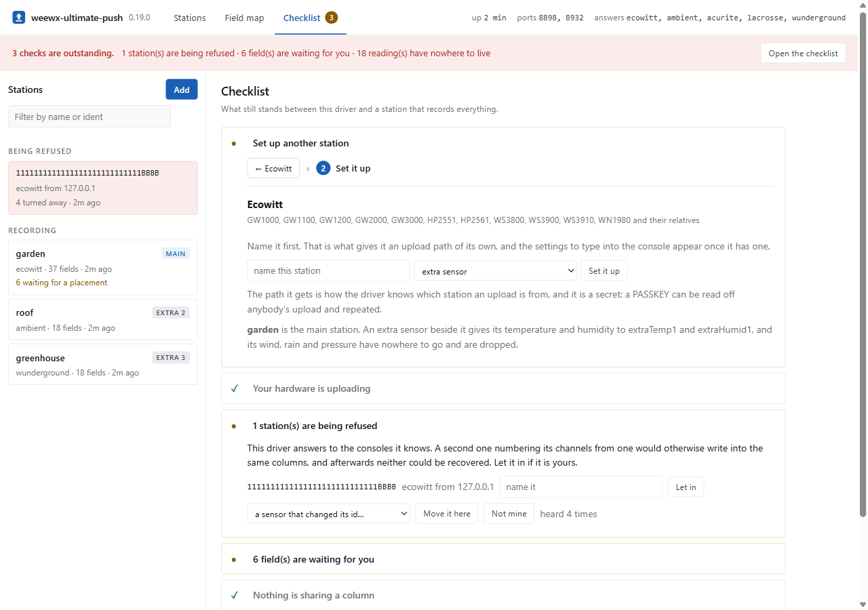The height and width of the screenshot is (610, 868).
Task: Click the Let in button
Action: click(x=686, y=487)
